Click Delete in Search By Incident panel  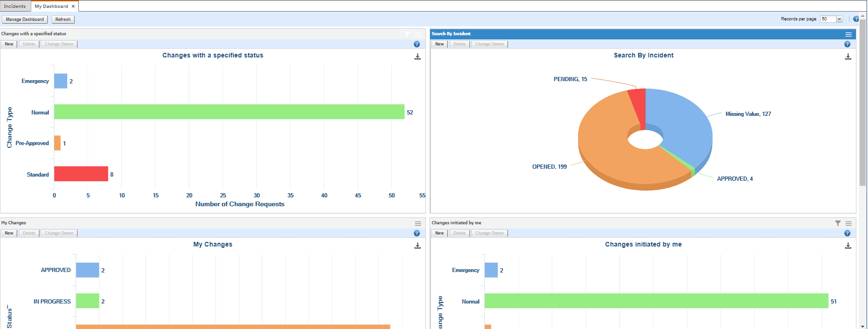pos(460,44)
